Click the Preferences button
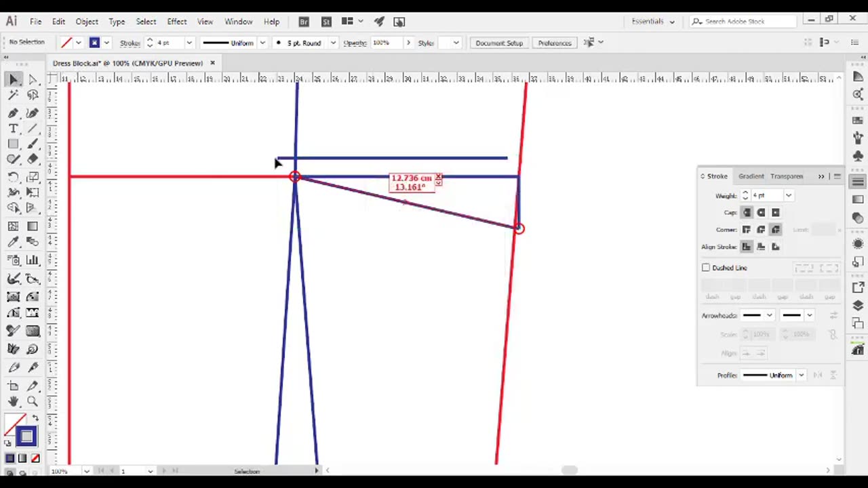 [555, 43]
